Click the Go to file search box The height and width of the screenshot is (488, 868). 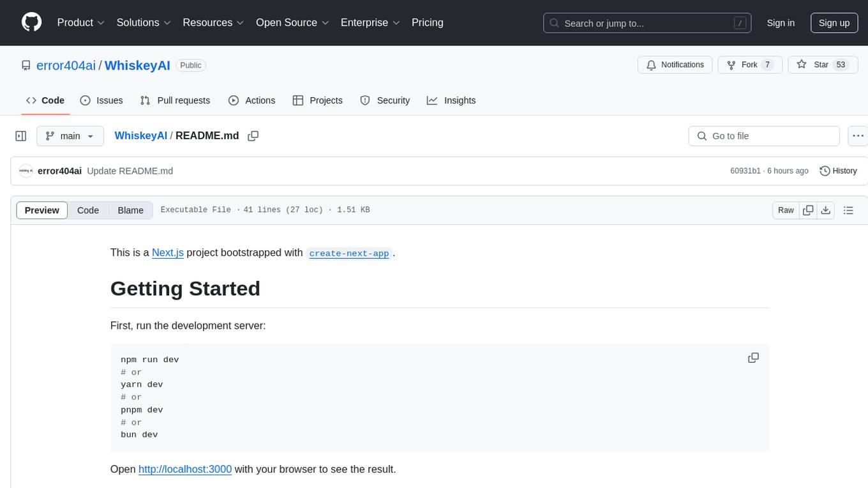click(x=764, y=136)
